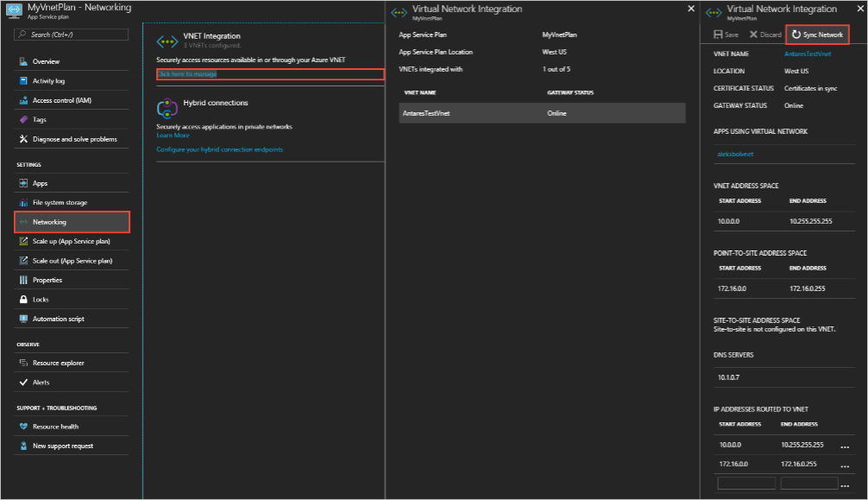Click the Tags icon in sidebar
The image size is (868, 500).
23,119
